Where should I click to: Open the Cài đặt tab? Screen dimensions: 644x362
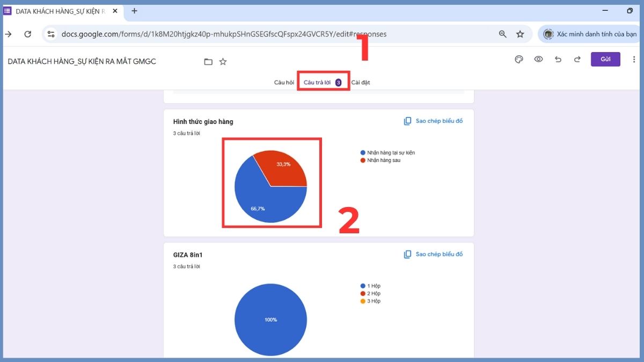(361, 82)
